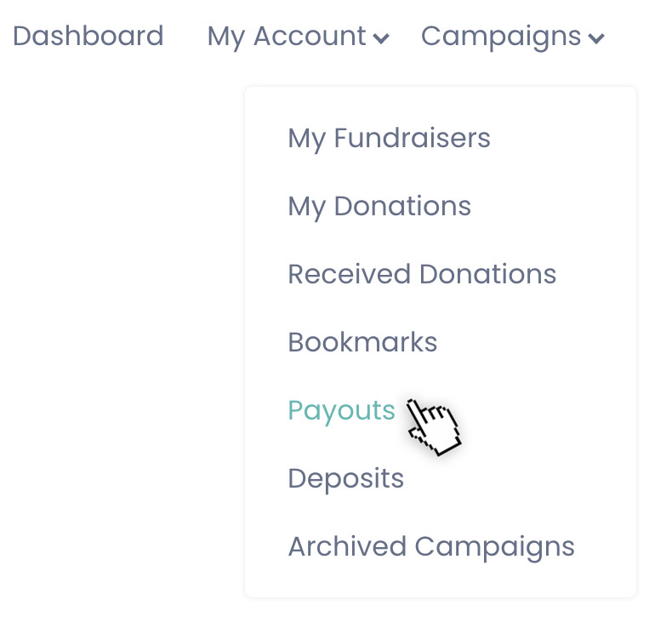Click the Campaigns label in navbar
Screen dimensions: 672x628
[x=501, y=37]
